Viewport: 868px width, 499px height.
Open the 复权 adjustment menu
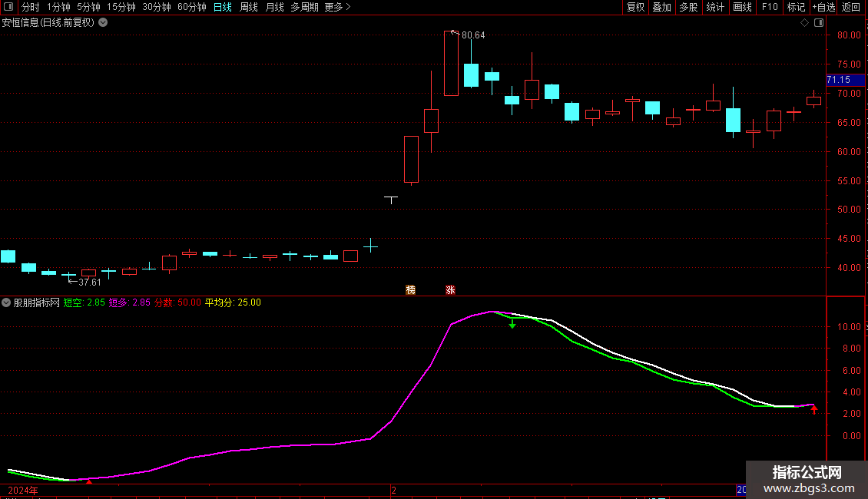635,7
